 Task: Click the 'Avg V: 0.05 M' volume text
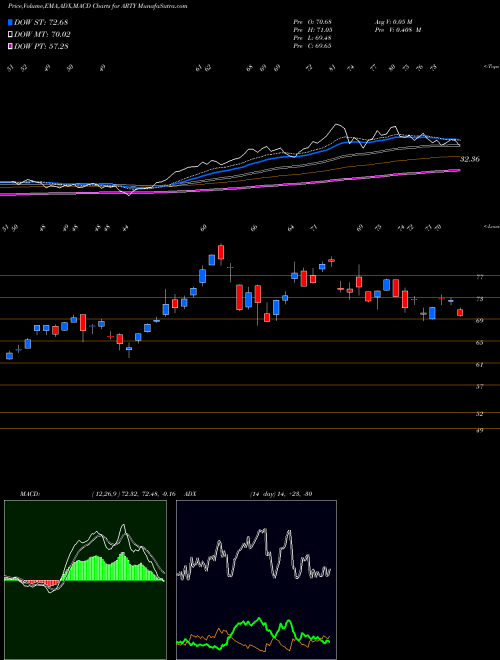click(x=396, y=22)
